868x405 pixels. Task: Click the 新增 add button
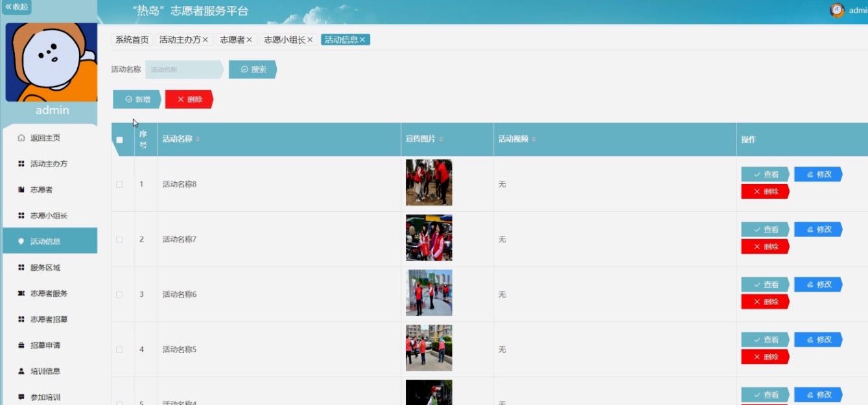coord(137,99)
